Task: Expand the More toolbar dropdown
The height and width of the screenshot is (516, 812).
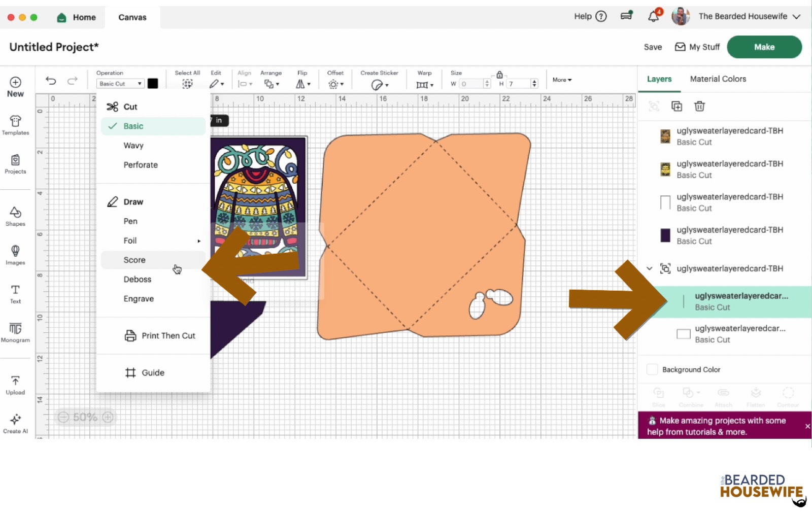Action: click(x=562, y=80)
